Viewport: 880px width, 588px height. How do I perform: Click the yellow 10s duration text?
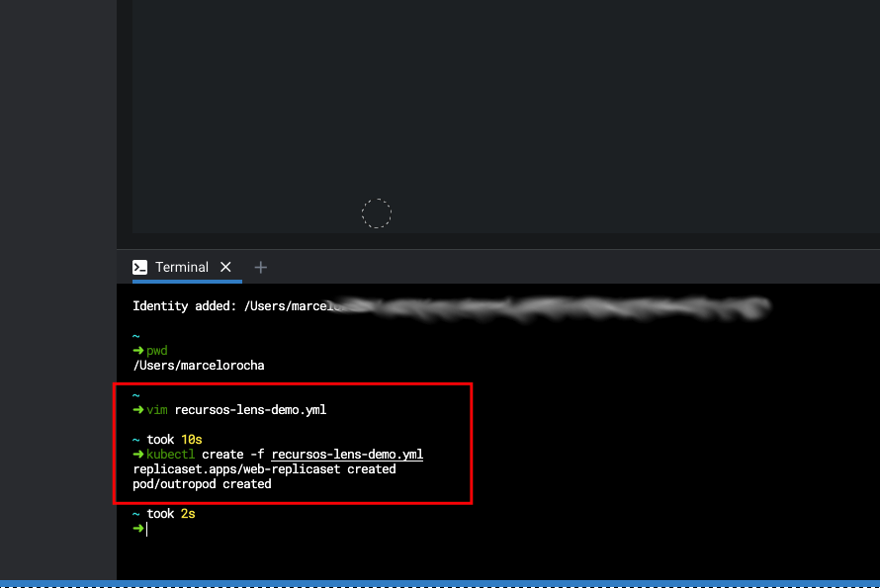pyautogui.click(x=192, y=439)
